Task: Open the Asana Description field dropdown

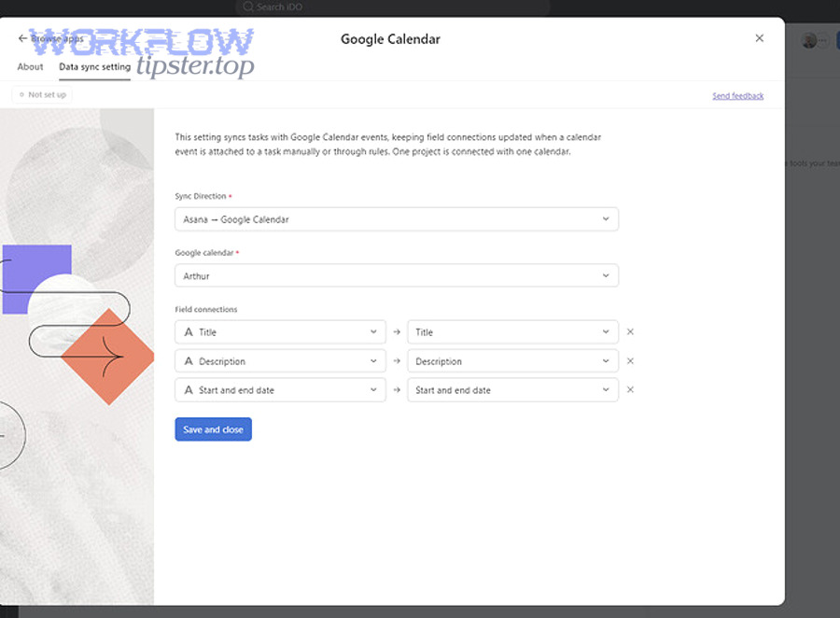Action: click(280, 360)
